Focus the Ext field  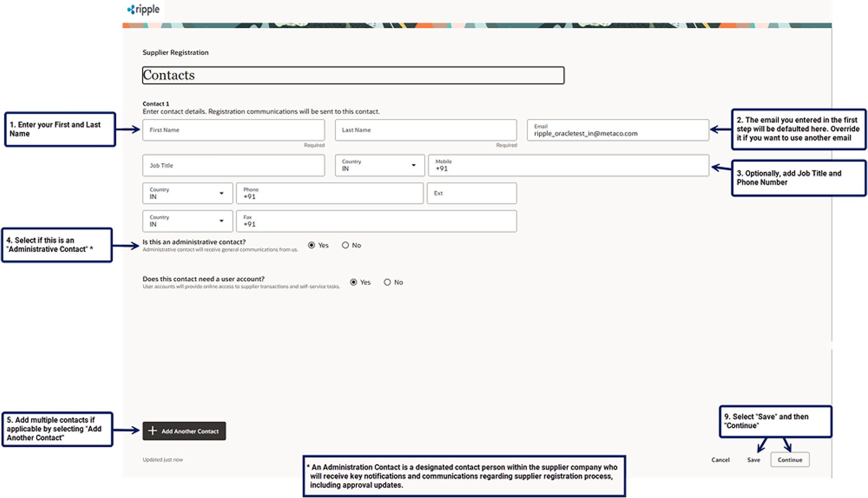472,193
